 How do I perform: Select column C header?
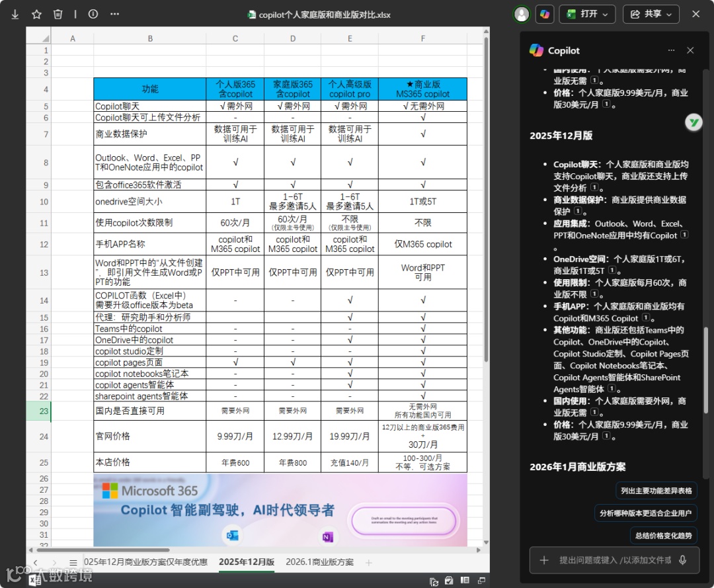point(235,39)
